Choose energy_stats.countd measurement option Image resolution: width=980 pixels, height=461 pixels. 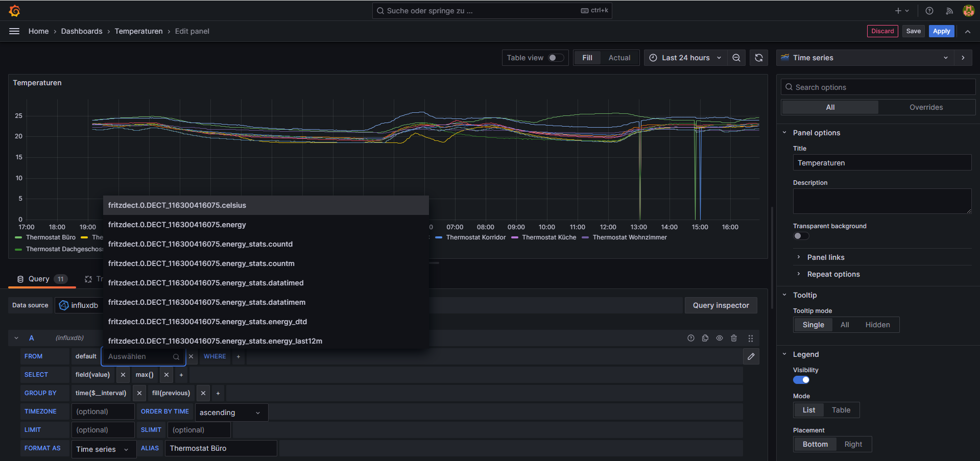coord(266,244)
